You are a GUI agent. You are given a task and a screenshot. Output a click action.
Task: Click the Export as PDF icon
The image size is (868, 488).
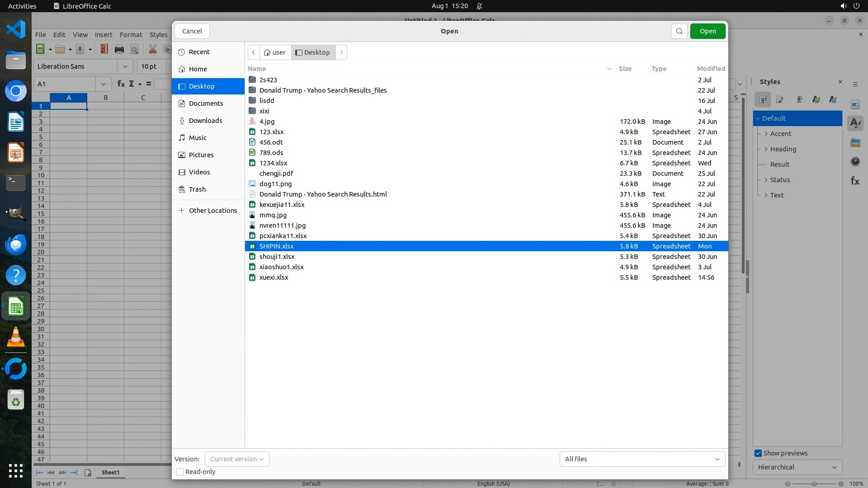pos(104,49)
